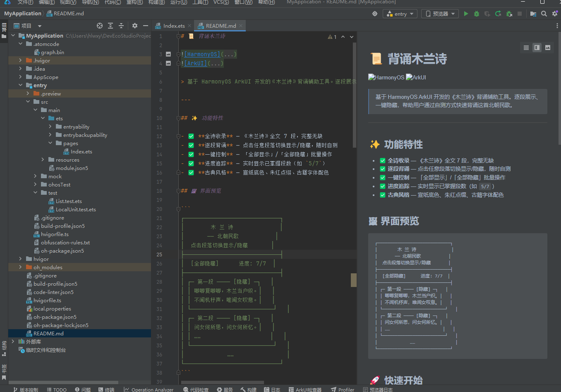Expand the resources folder
Viewport: 561px width, 392px height.
(43, 160)
